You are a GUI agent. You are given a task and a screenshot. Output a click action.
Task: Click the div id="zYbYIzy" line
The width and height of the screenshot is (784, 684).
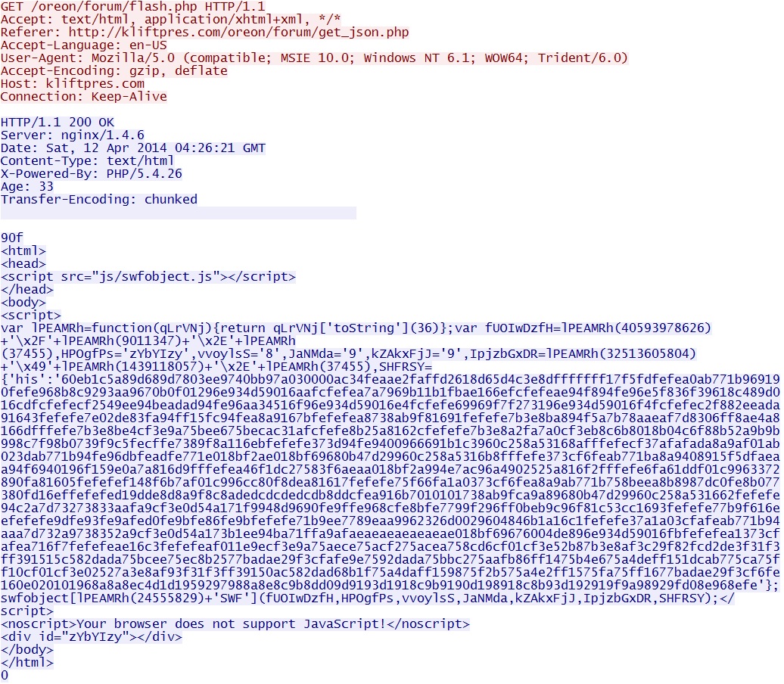[x=92, y=637]
